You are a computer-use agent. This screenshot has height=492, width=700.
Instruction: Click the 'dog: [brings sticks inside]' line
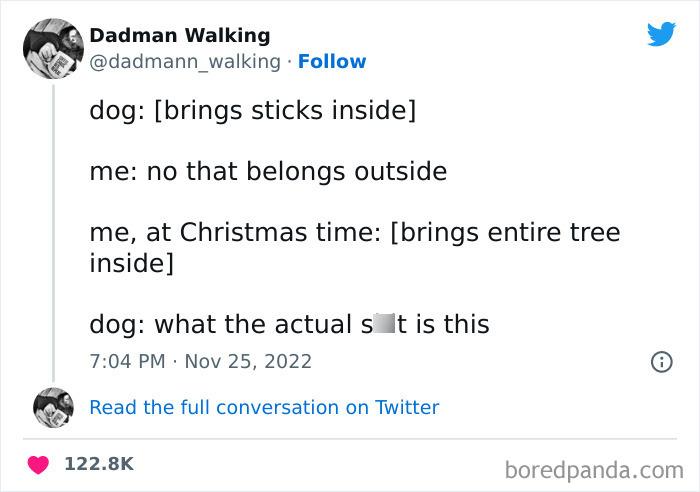[x=253, y=110]
